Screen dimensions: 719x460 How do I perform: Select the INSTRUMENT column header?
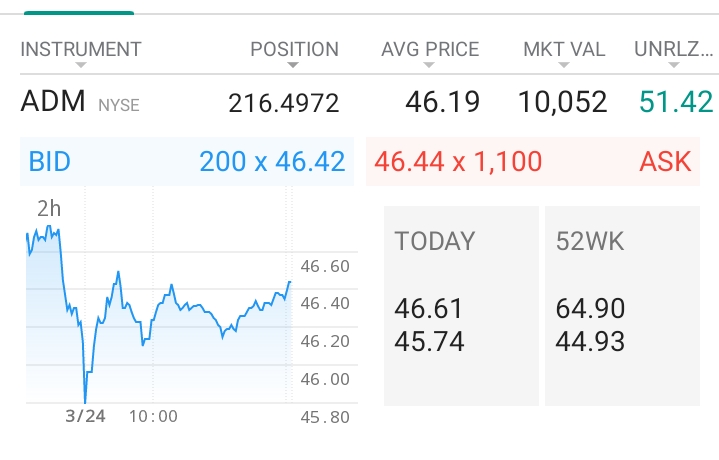point(81,49)
